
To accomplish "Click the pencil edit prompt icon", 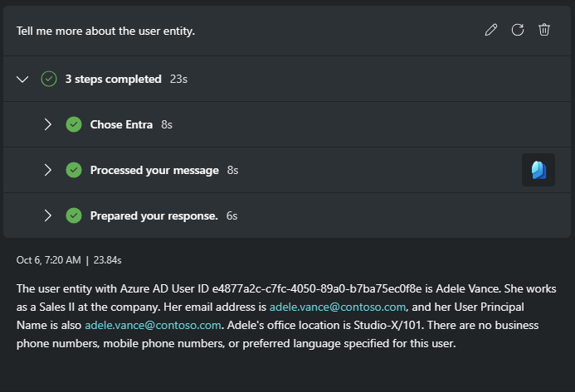I will [x=491, y=30].
